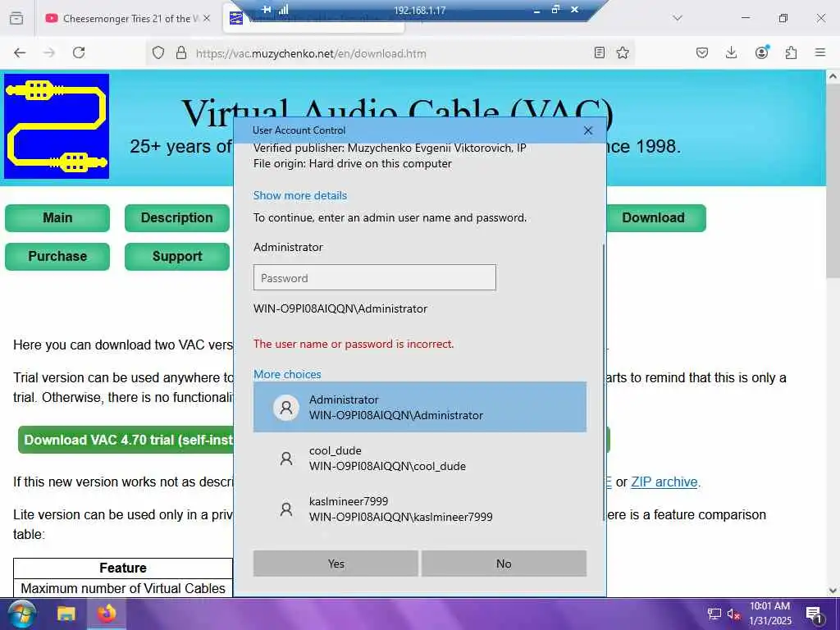Screen dimensions: 840x630
Task: Click the network tray icon
Action: point(714,614)
